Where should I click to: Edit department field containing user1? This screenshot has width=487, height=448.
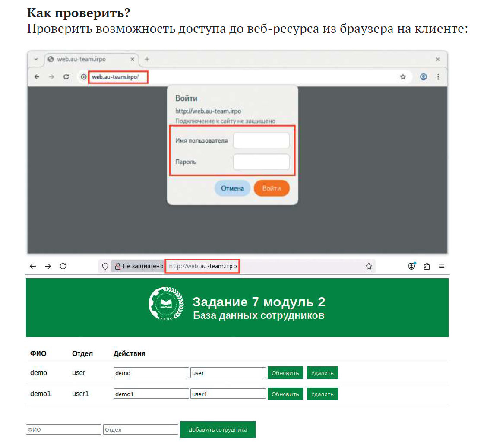pos(228,394)
